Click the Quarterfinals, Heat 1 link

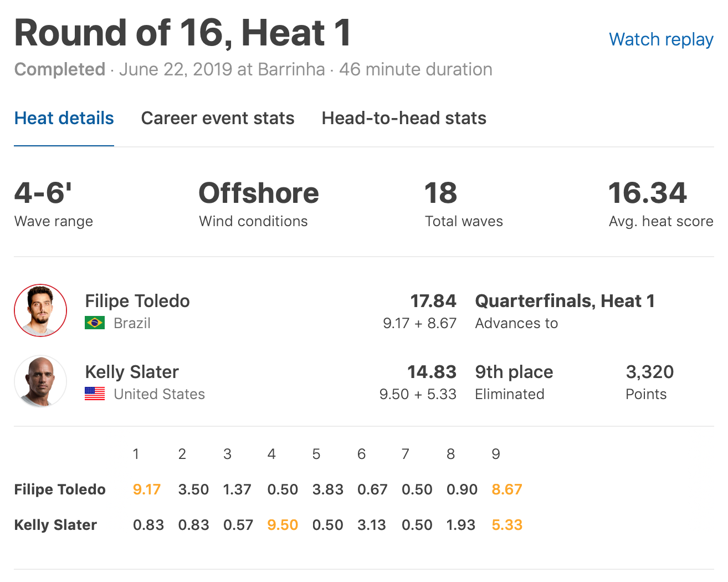pyautogui.click(x=565, y=301)
